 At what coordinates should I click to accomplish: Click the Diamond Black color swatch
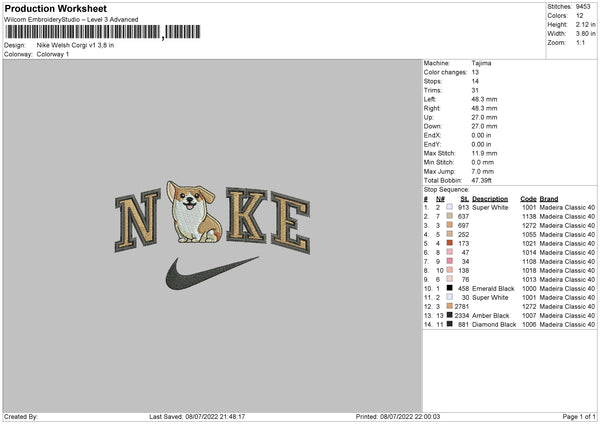(x=450, y=324)
